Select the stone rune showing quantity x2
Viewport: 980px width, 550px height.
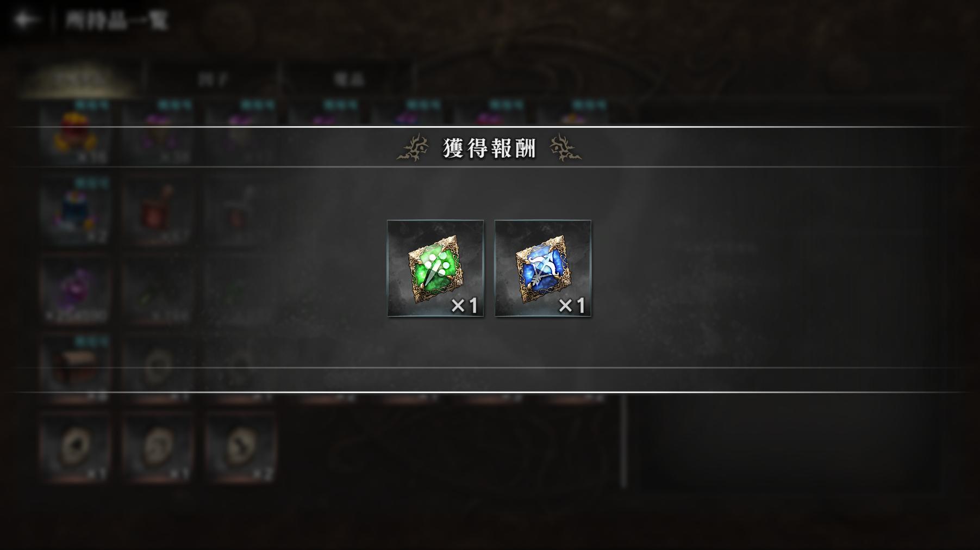coord(241,447)
